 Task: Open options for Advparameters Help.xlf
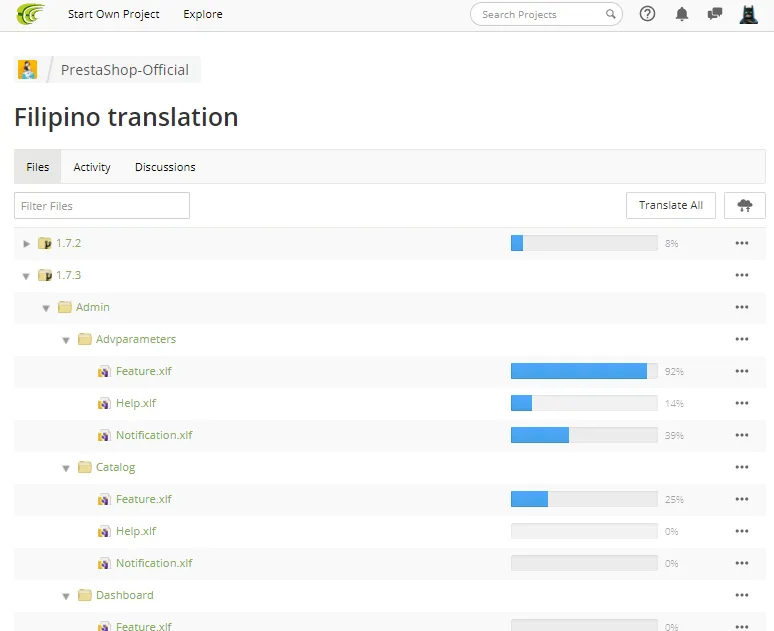tap(741, 403)
